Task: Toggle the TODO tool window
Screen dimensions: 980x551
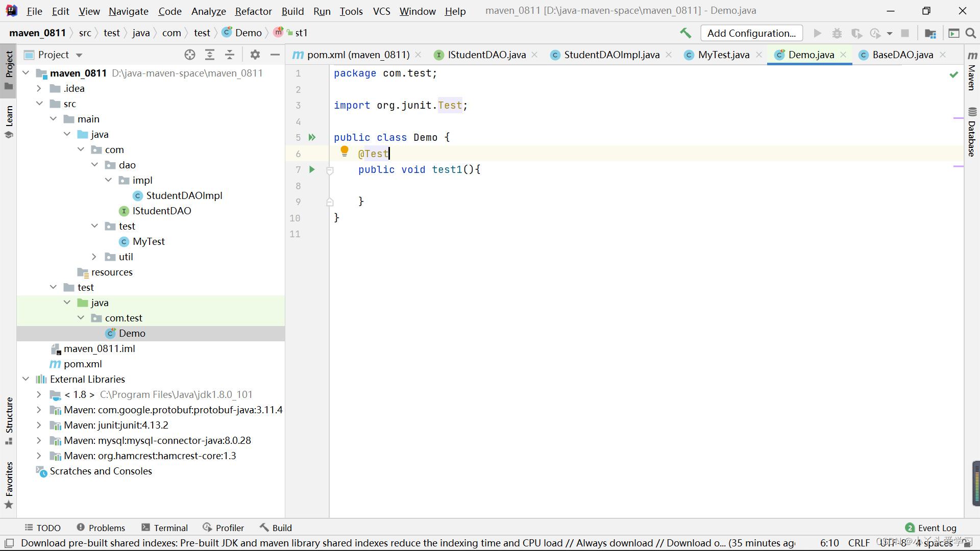Action: click(43, 528)
